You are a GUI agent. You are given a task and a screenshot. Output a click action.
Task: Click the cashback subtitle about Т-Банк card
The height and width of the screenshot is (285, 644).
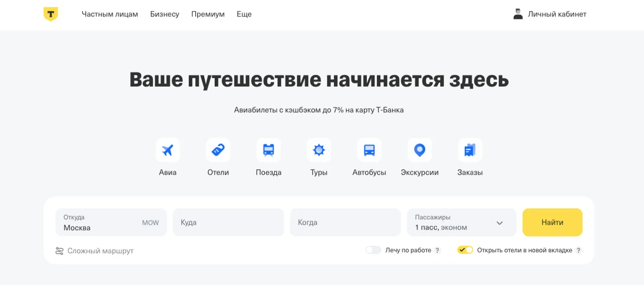[x=319, y=110]
